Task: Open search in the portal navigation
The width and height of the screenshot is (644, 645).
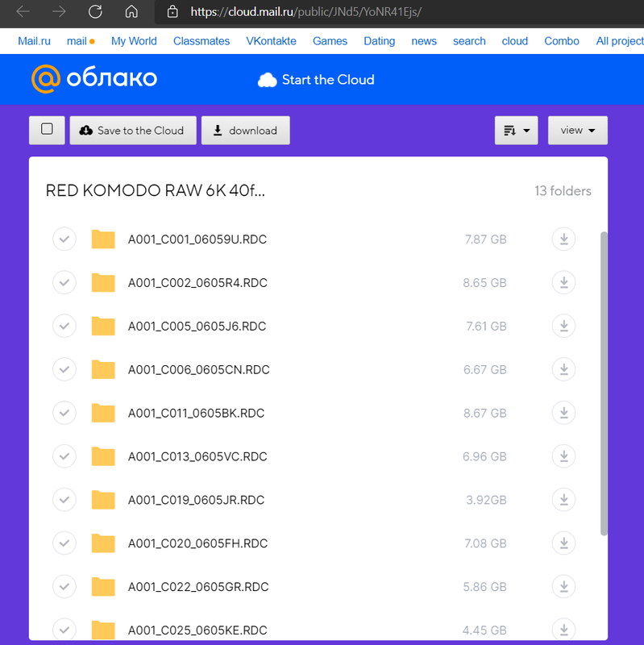Action: coord(469,41)
